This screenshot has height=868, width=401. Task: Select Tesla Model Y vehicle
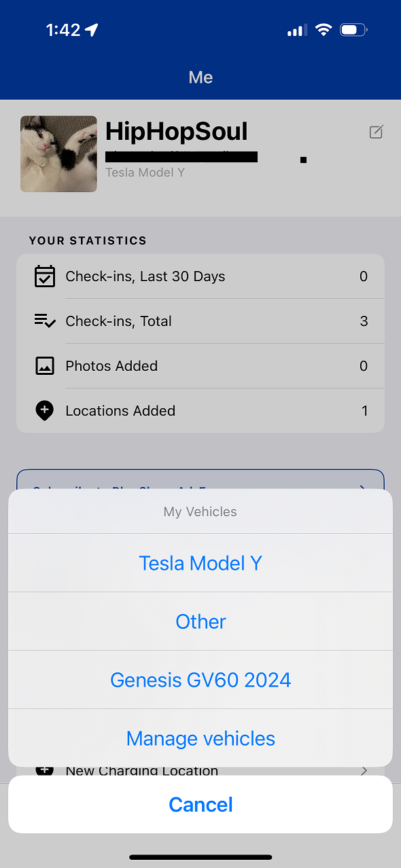click(201, 563)
